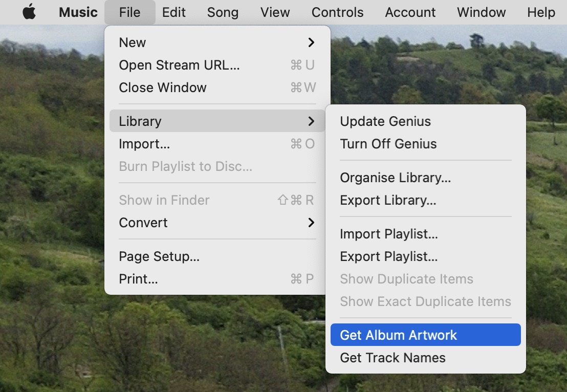Select Turn Off Genius
The width and height of the screenshot is (567, 392).
[x=426, y=144]
